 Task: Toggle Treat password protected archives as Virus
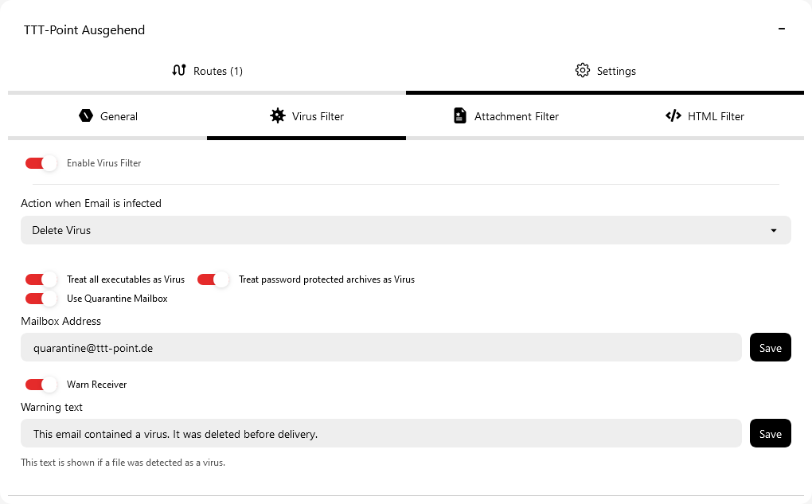click(x=213, y=279)
